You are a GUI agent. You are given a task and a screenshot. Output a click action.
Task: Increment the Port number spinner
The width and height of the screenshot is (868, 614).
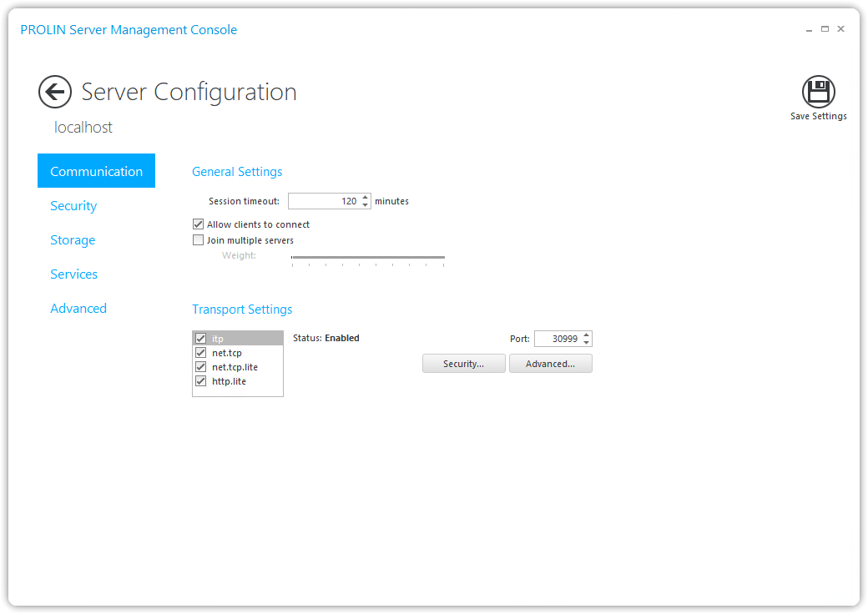coord(587,335)
